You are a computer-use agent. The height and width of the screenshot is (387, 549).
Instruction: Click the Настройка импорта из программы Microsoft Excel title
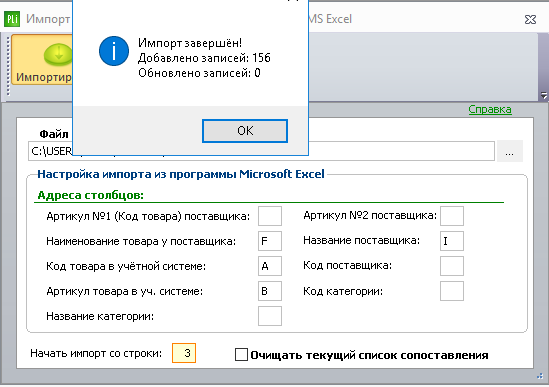(181, 174)
